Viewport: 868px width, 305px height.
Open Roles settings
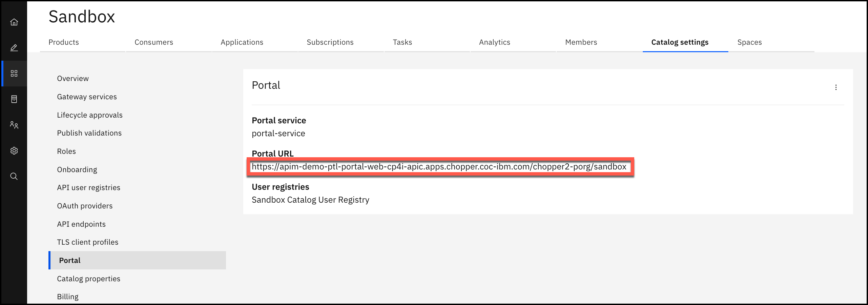(137, 151)
